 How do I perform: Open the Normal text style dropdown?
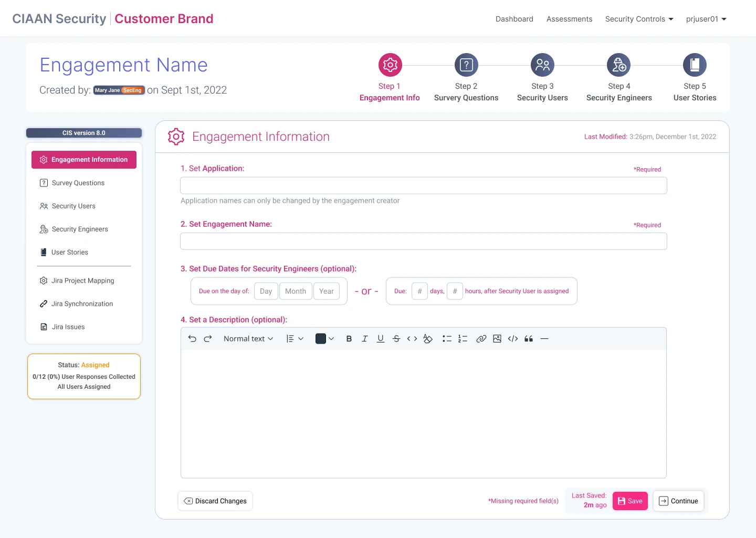[x=248, y=339]
